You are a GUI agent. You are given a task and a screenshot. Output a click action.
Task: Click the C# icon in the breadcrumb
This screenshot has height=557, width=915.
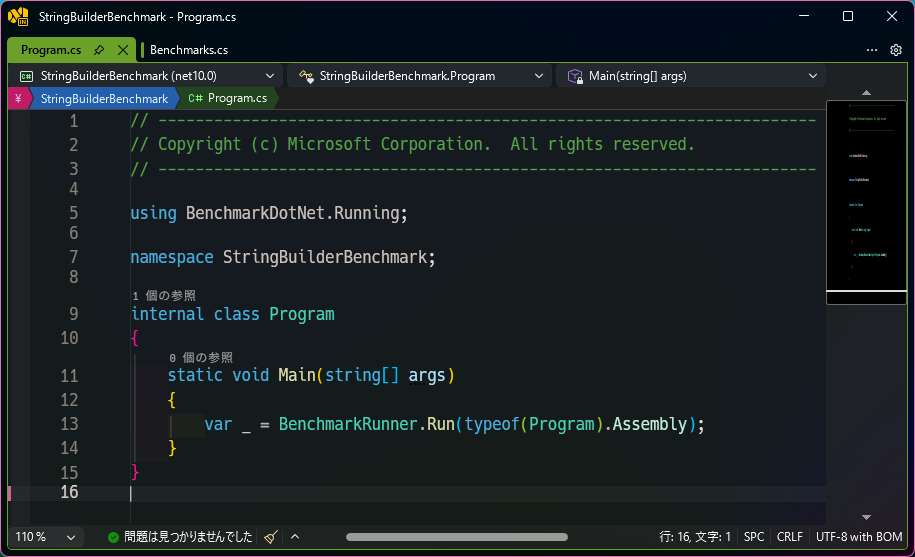[x=195, y=98]
